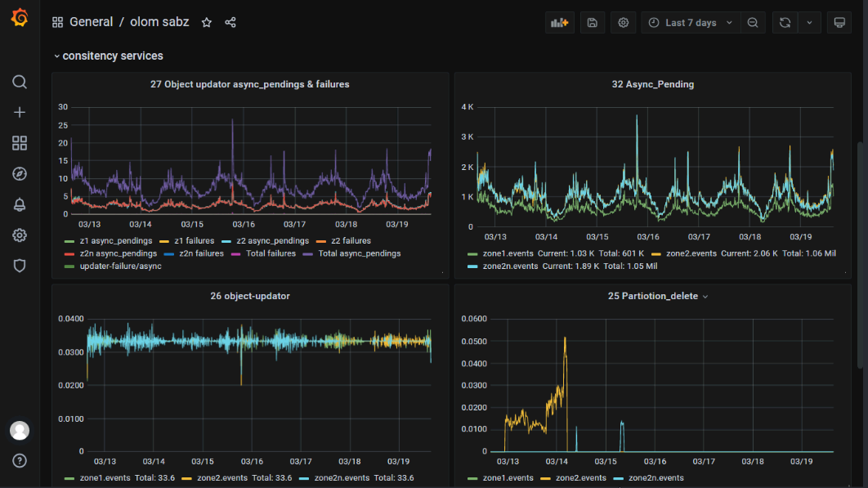Share the dashboard via share icon

click(230, 23)
